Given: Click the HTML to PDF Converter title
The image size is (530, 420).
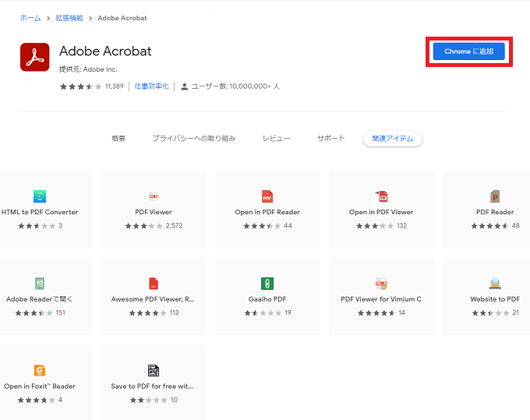Looking at the screenshot, I should coord(40,212).
